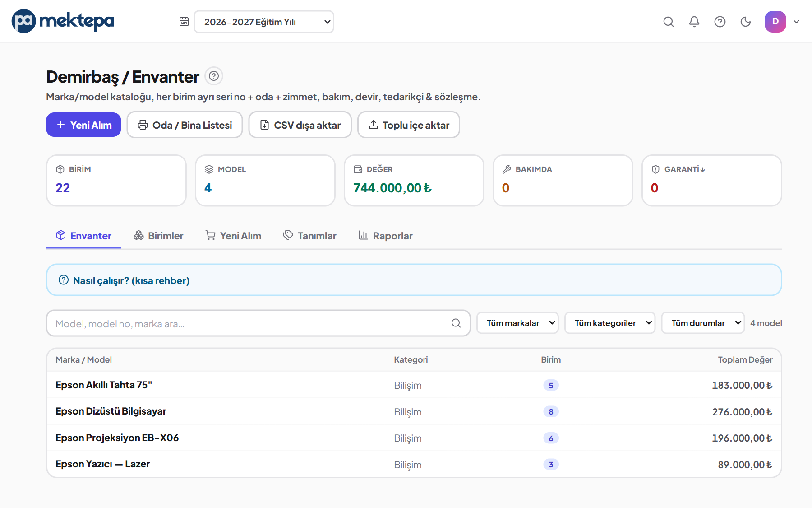The width and height of the screenshot is (812, 508).
Task: Click the value 196.000,00 ₺
Action: tap(742, 438)
